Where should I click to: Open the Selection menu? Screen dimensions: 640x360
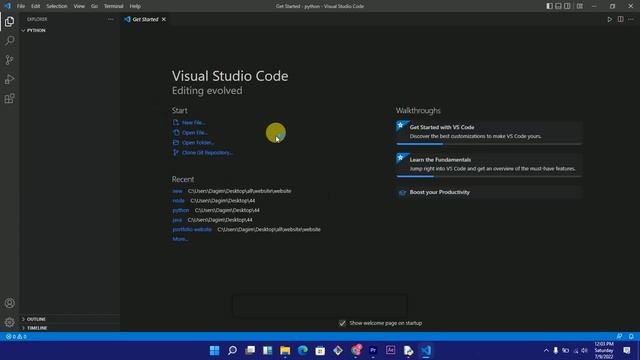coord(57,6)
